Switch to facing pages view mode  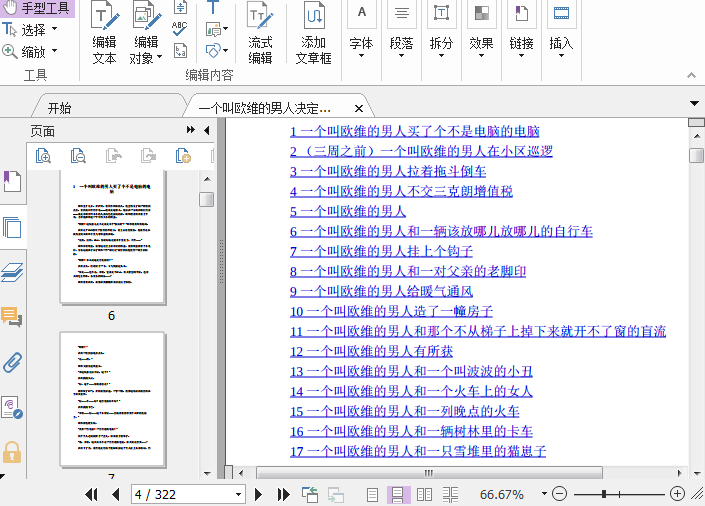click(424, 495)
